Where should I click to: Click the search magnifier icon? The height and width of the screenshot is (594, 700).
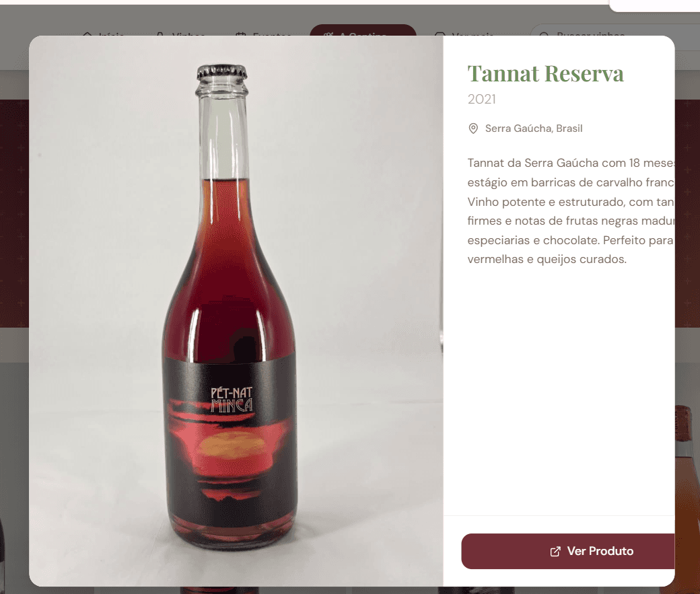pos(545,34)
